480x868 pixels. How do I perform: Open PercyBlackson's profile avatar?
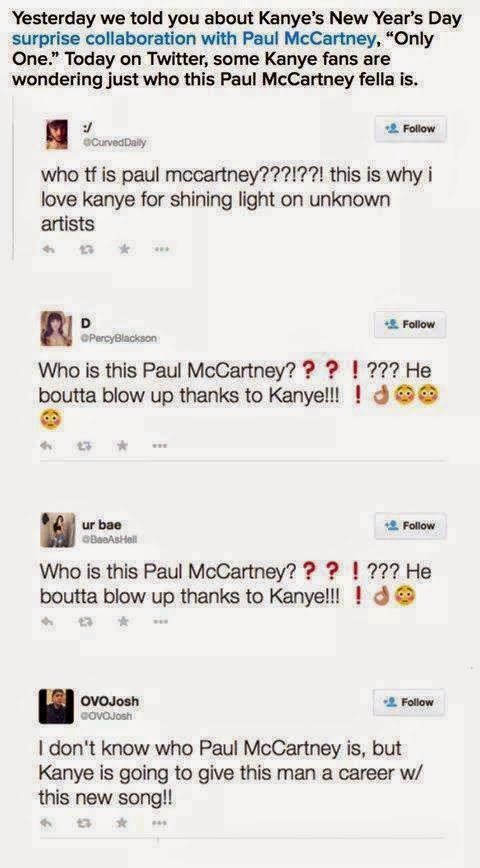tap(56, 329)
